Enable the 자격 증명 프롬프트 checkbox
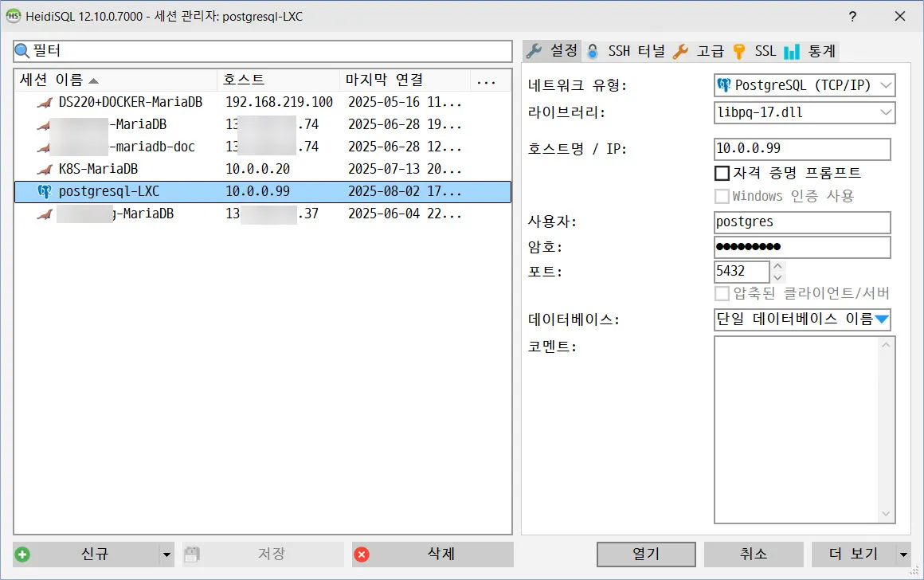This screenshot has width=924, height=580. pos(723,173)
